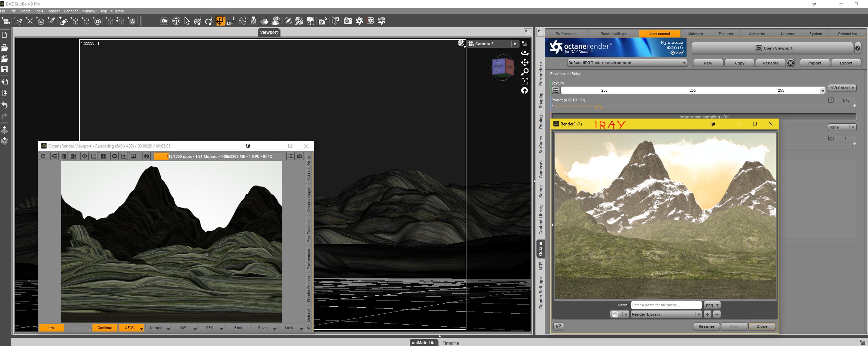Open the Render menu in menu bar
Image resolution: width=868 pixels, height=346 pixels.
point(53,11)
